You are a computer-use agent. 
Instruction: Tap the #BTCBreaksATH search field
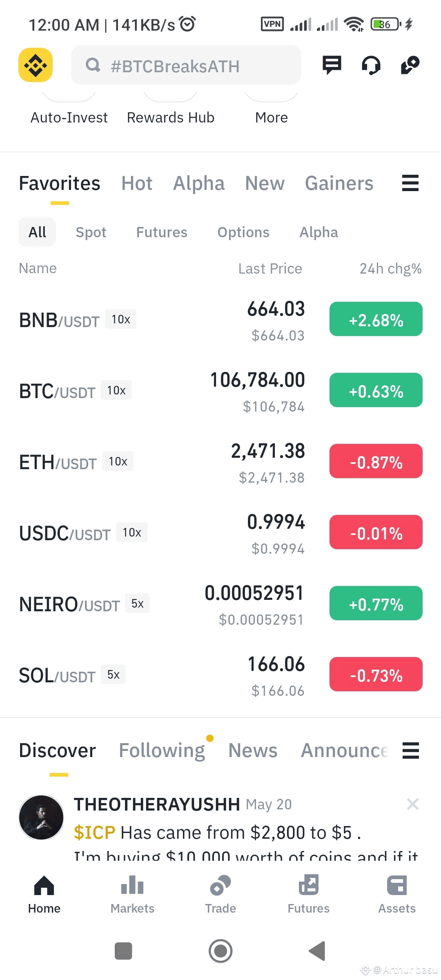pyautogui.click(x=186, y=65)
